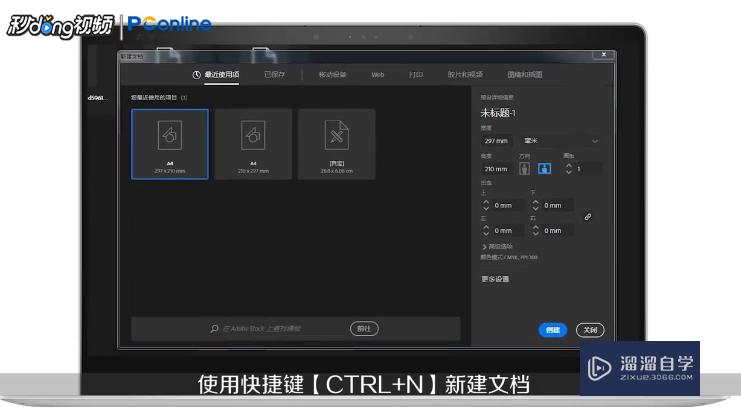This screenshot has height=407, width=741.
Task: Choose landscape orientation icon
Action: (544, 168)
